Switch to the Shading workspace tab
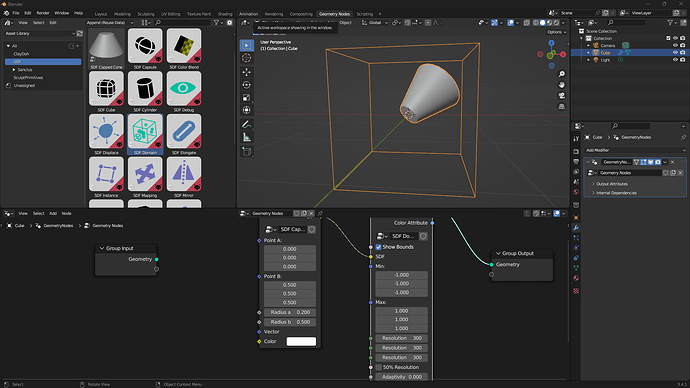 [x=225, y=14]
